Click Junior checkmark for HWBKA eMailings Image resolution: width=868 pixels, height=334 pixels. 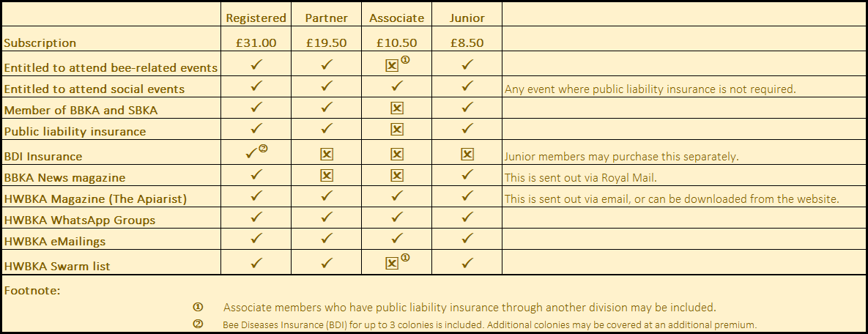pos(467,240)
